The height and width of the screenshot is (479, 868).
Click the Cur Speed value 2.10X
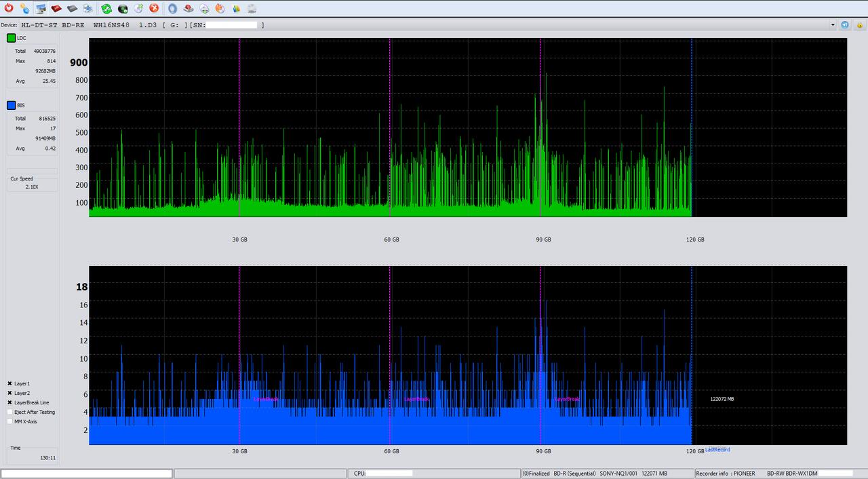(32, 187)
